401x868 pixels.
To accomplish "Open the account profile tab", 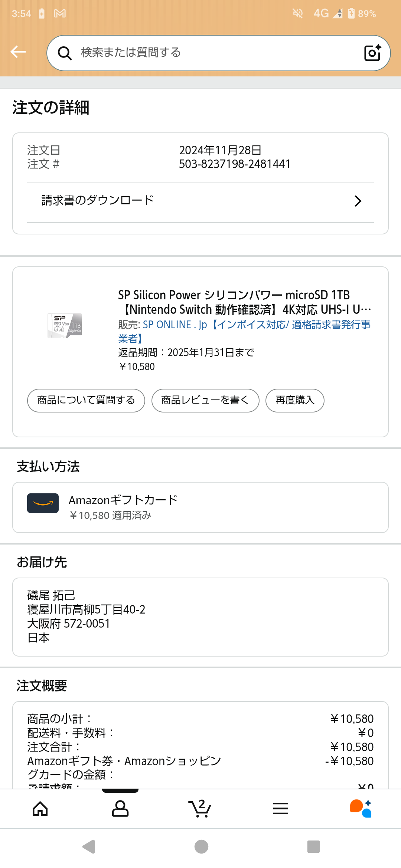I will click(120, 809).
